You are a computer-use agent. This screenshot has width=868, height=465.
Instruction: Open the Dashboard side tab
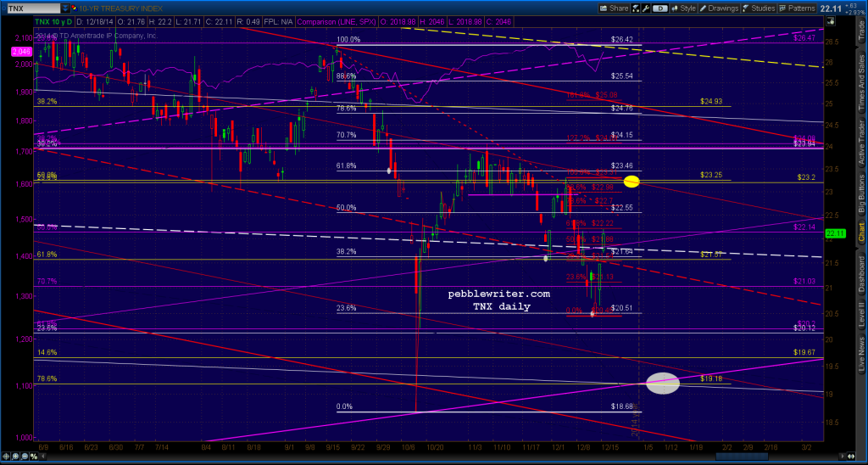coord(860,275)
